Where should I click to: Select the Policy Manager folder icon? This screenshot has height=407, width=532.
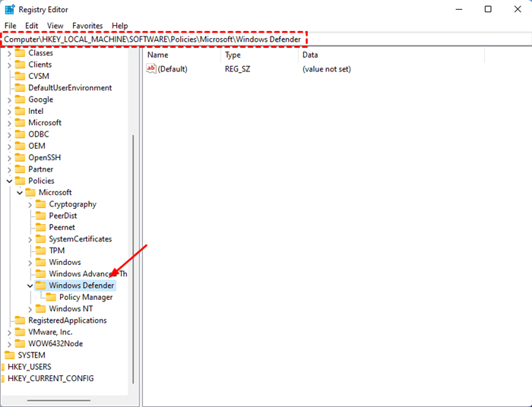tap(51, 297)
